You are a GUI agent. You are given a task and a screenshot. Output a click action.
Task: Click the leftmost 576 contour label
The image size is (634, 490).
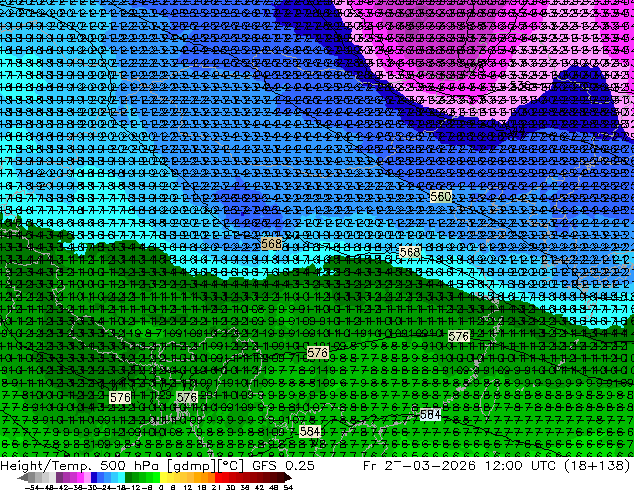120,398
